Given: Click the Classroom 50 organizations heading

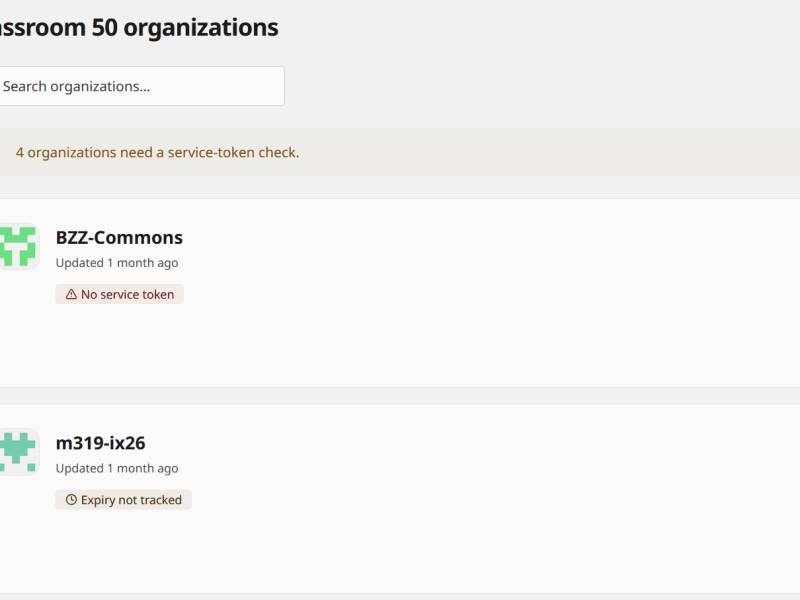Looking at the screenshot, I should click(139, 28).
